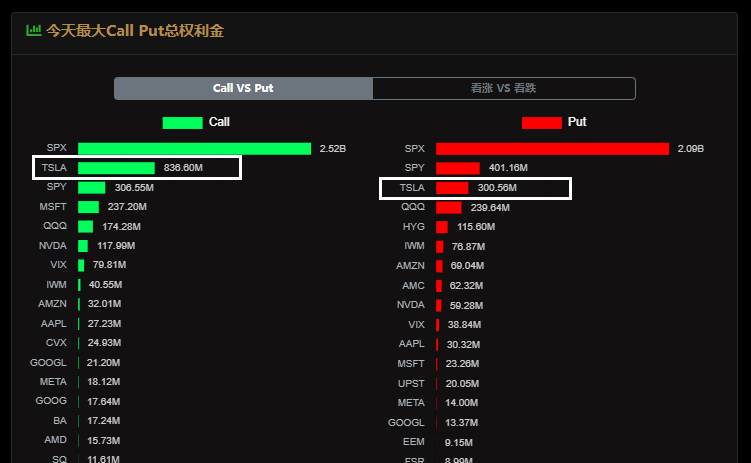The height and width of the screenshot is (463, 751).
Task: Click the META put value 14.00M
Action: [461, 403]
